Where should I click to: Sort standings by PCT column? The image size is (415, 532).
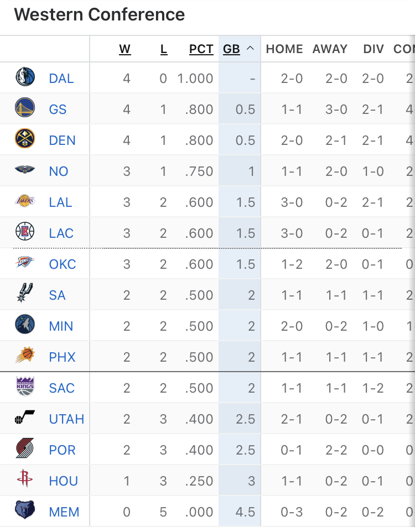[x=201, y=49]
